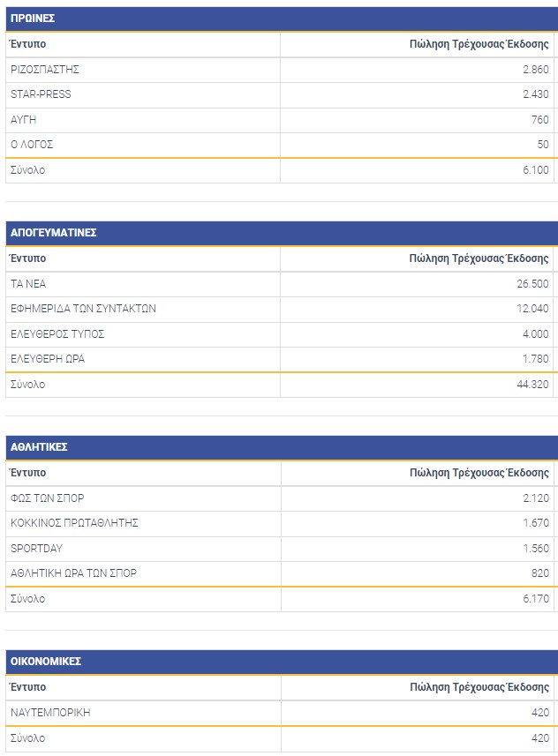Select the ΡΙΖΟΣΠΑΣΤΗΣ row name
The height and width of the screenshot is (756, 558).
tap(45, 70)
